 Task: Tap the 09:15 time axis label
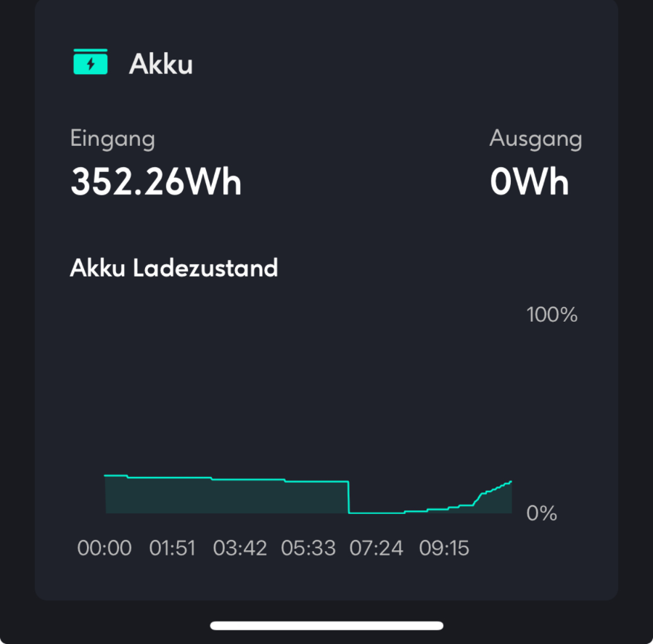(x=444, y=547)
